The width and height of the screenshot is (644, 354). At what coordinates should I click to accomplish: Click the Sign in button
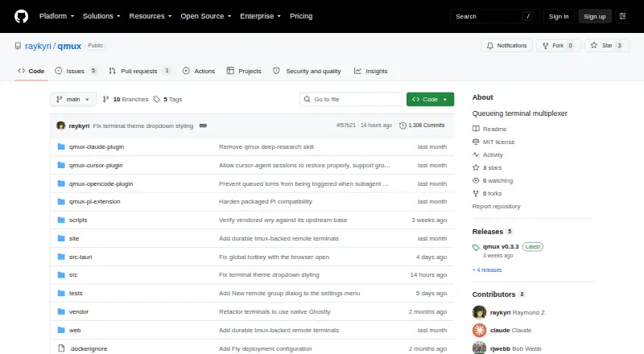pos(559,16)
